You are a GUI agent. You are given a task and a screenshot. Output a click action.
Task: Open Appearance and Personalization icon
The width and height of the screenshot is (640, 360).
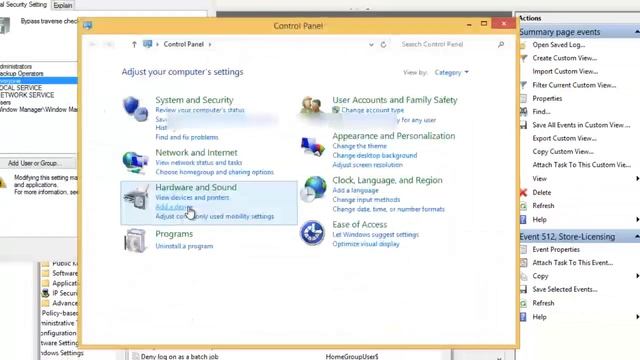[x=313, y=147]
